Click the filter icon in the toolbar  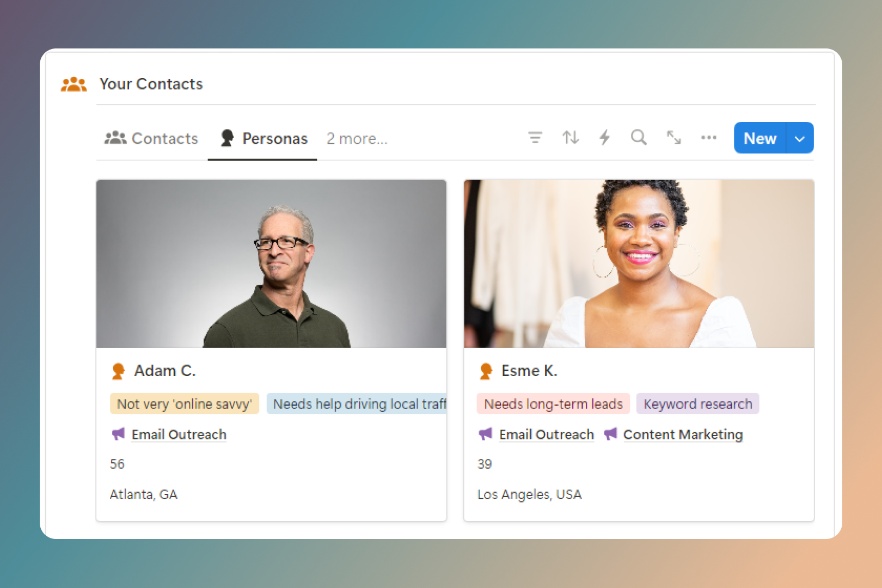click(536, 138)
